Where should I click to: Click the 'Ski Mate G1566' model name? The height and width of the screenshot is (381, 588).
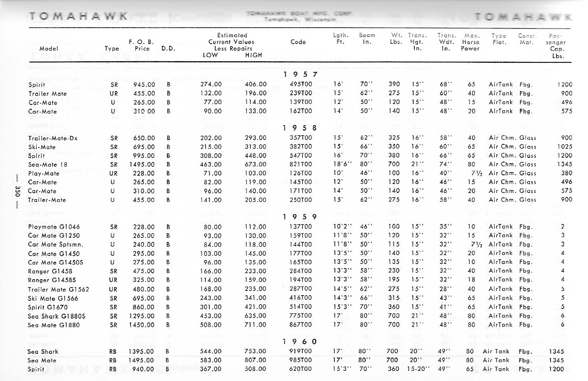tap(53, 298)
